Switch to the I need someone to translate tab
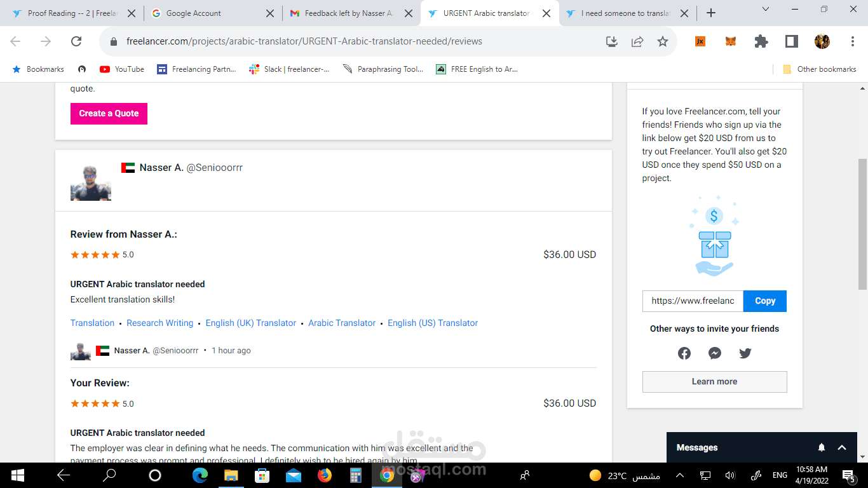The image size is (868, 488). (628, 13)
